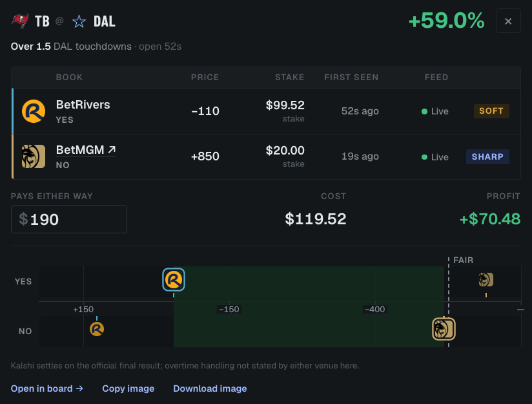This screenshot has height=404, width=532.
Task: Click the PRICE column header
Action: (205, 78)
